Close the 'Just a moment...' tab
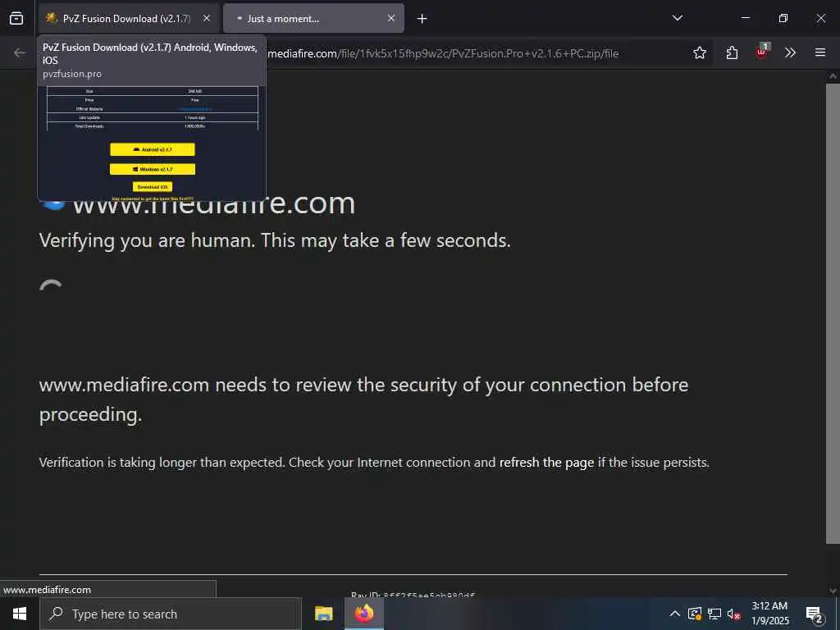 [x=391, y=18]
